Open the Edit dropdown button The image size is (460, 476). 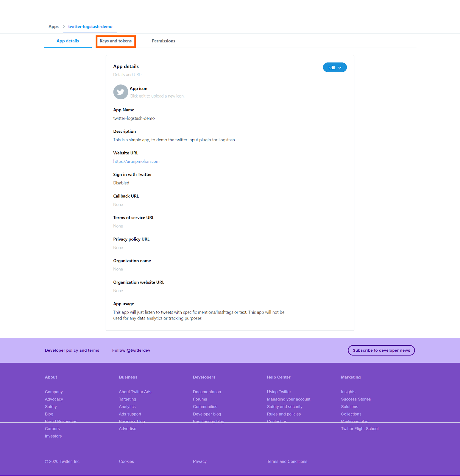(335, 68)
